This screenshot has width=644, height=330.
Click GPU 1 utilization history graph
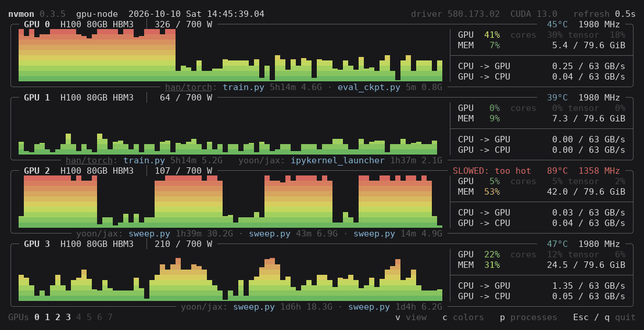tap(230, 128)
